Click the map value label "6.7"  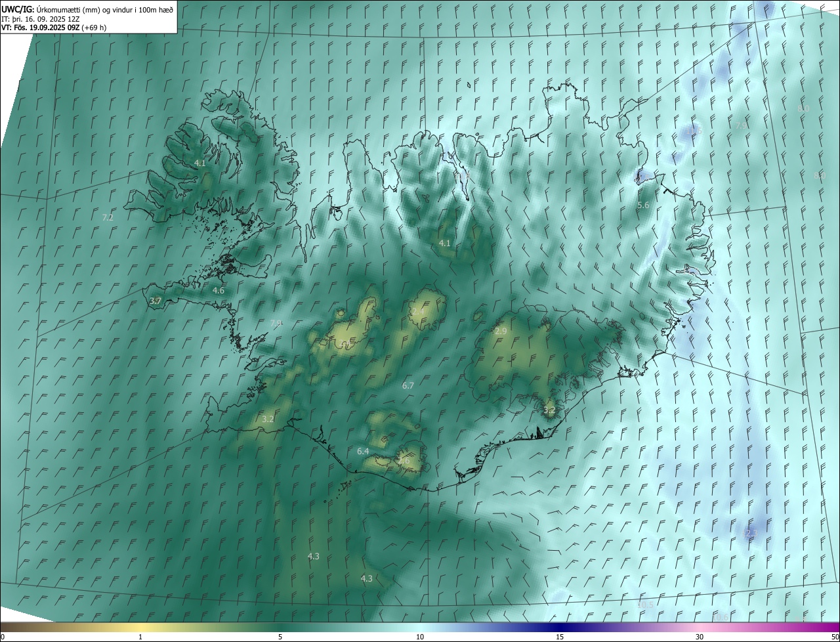coord(408,385)
